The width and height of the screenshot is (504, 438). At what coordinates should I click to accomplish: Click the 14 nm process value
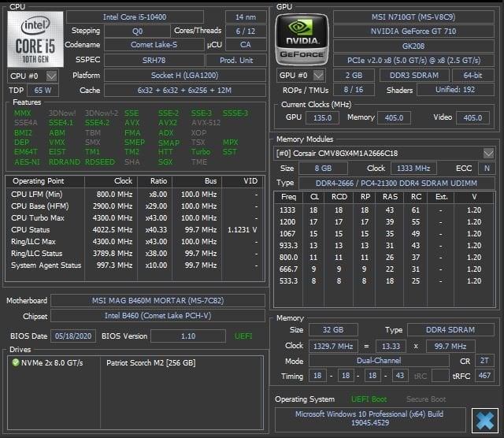(x=246, y=17)
